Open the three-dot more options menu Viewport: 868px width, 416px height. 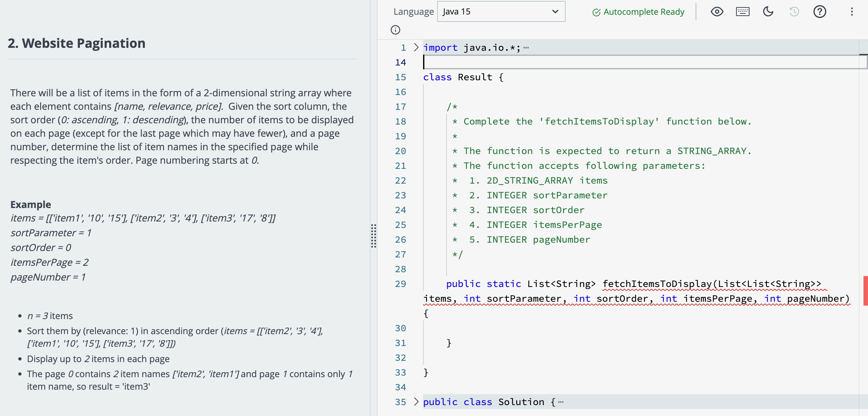coord(852,12)
